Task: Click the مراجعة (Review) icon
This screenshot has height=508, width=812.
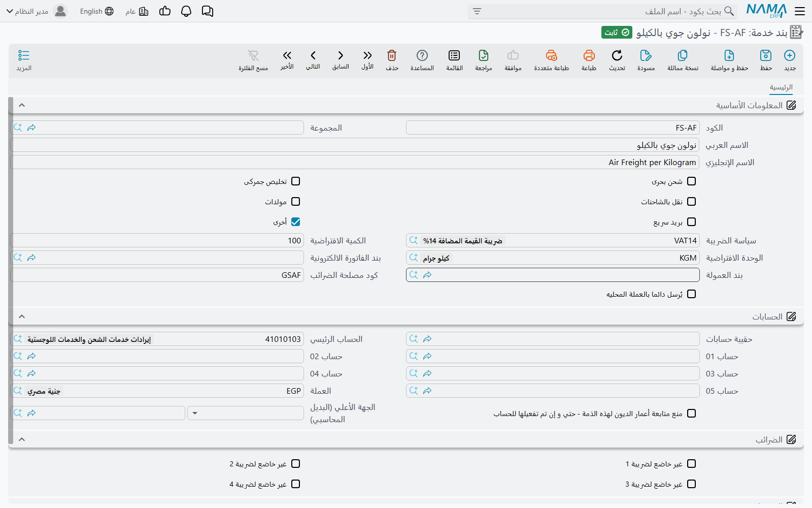Action: click(484, 55)
